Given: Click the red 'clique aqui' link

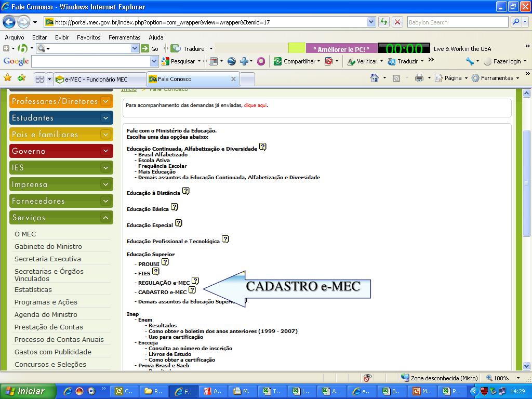Looking at the screenshot, I should click(255, 105).
